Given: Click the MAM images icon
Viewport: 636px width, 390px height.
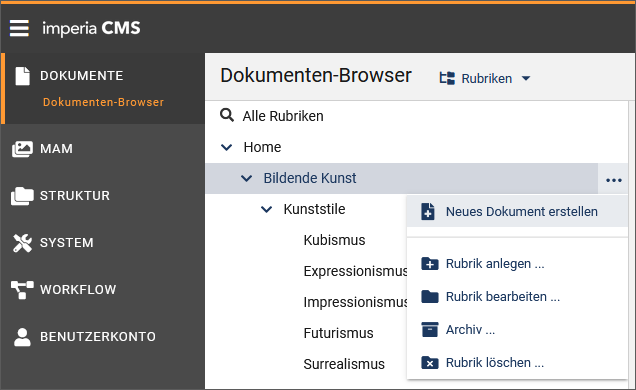Looking at the screenshot, I should pos(22,149).
